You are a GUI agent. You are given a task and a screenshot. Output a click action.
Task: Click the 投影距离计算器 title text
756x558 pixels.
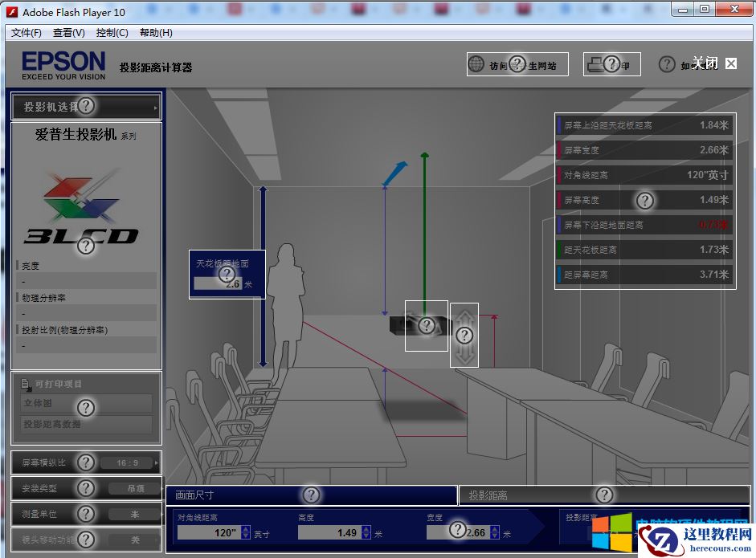coord(156,67)
